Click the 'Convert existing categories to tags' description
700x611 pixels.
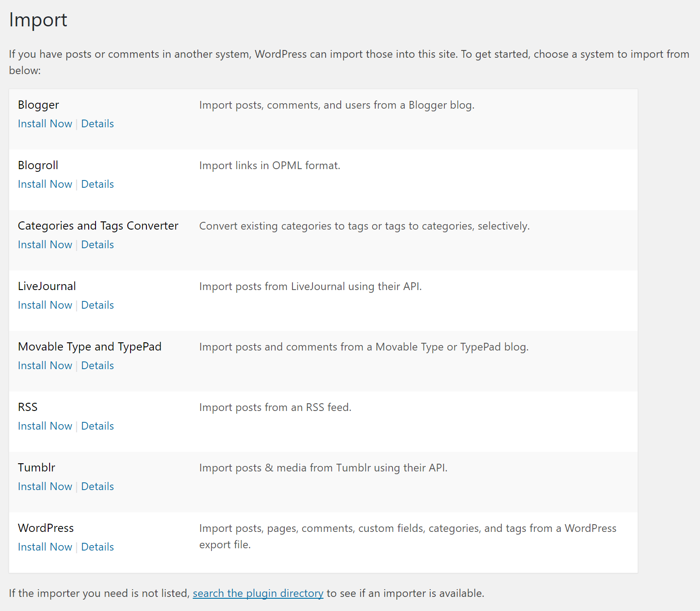[x=364, y=226]
